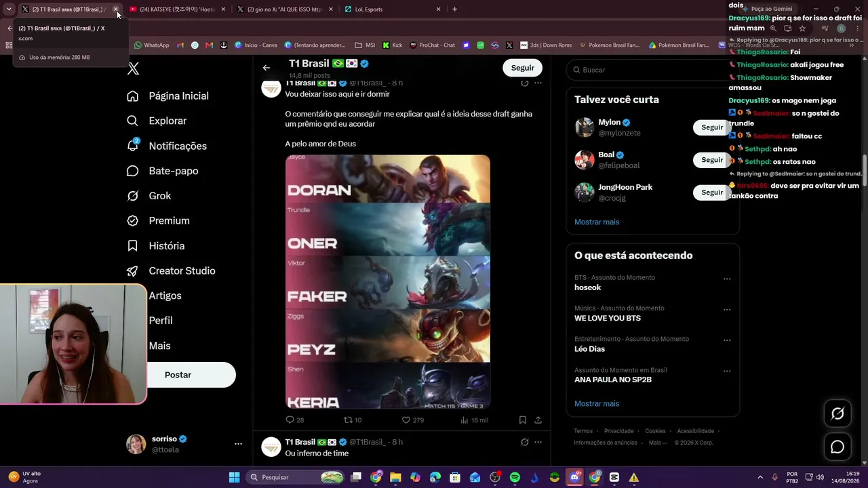Open the draft image in the tweet
Screen dimensions: 868x488
point(388,282)
